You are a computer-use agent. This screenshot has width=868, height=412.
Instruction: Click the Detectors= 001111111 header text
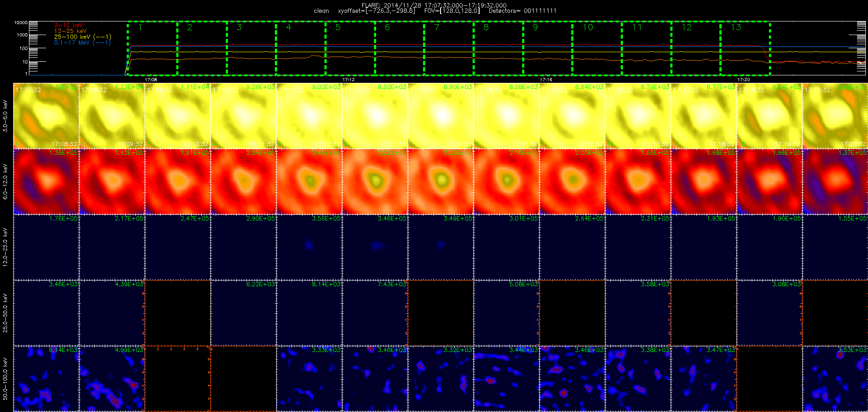[x=523, y=11]
